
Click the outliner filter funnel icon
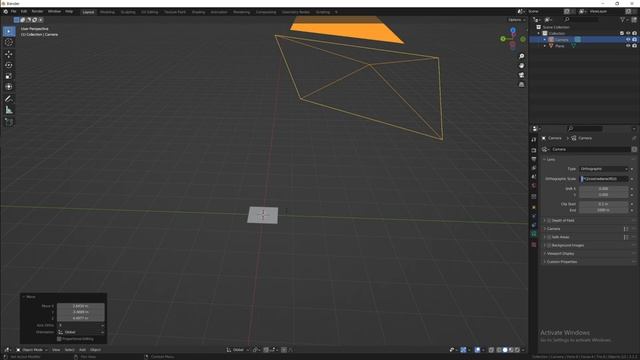622,19
